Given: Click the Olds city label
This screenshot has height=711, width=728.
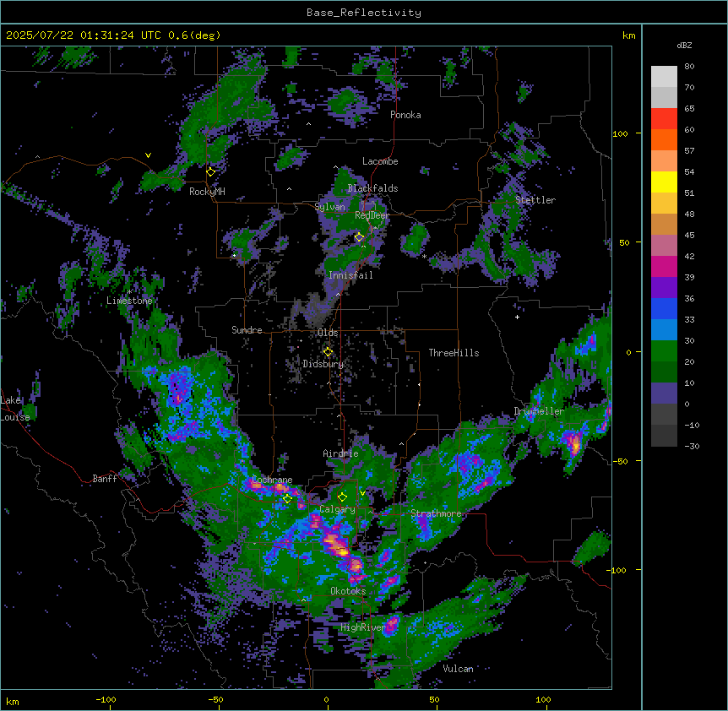Looking at the screenshot, I should (328, 333).
